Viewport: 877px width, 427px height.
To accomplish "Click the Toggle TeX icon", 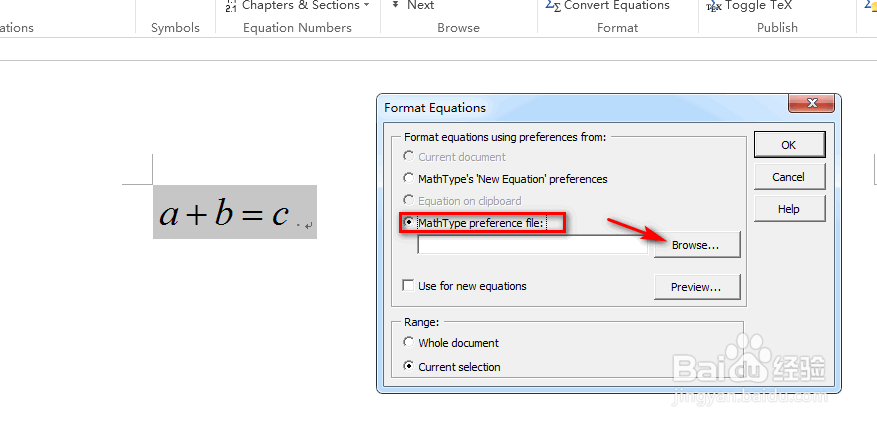I will tap(714, 6).
